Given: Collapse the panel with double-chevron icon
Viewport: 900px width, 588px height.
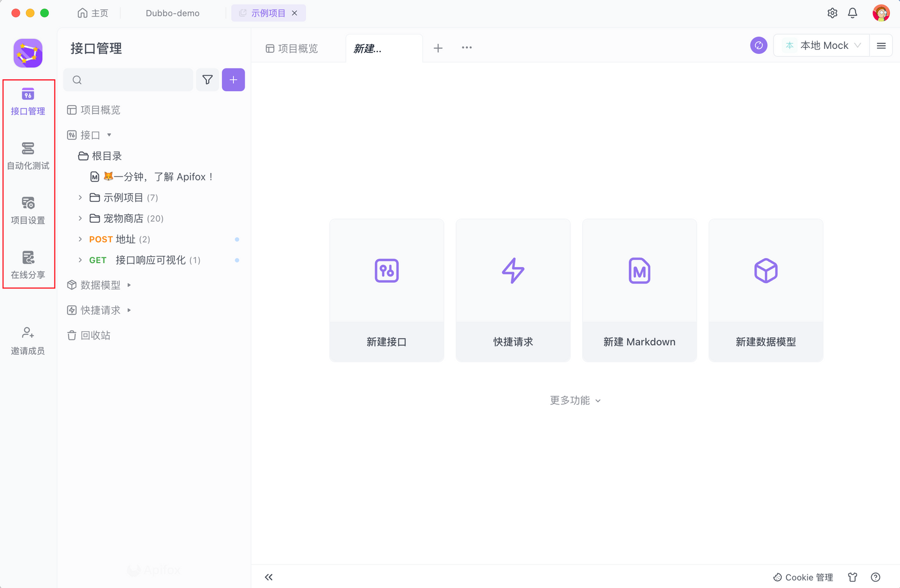Looking at the screenshot, I should click(x=269, y=577).
